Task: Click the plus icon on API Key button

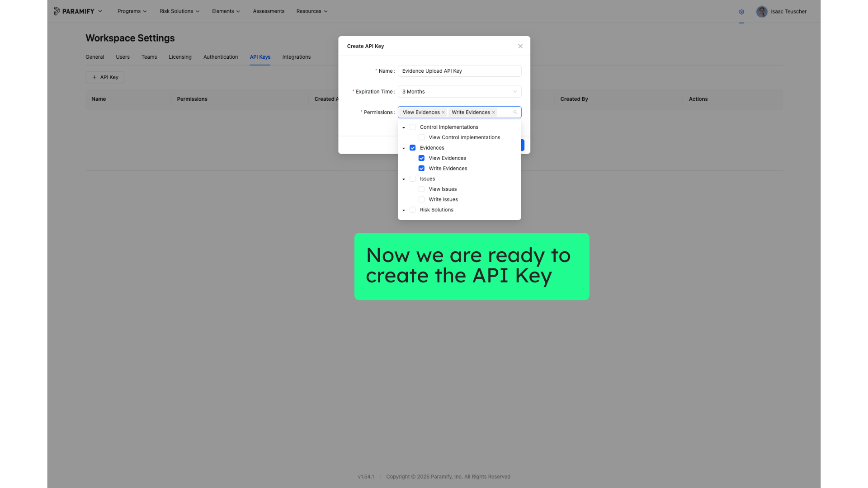Action: (94, 77)
